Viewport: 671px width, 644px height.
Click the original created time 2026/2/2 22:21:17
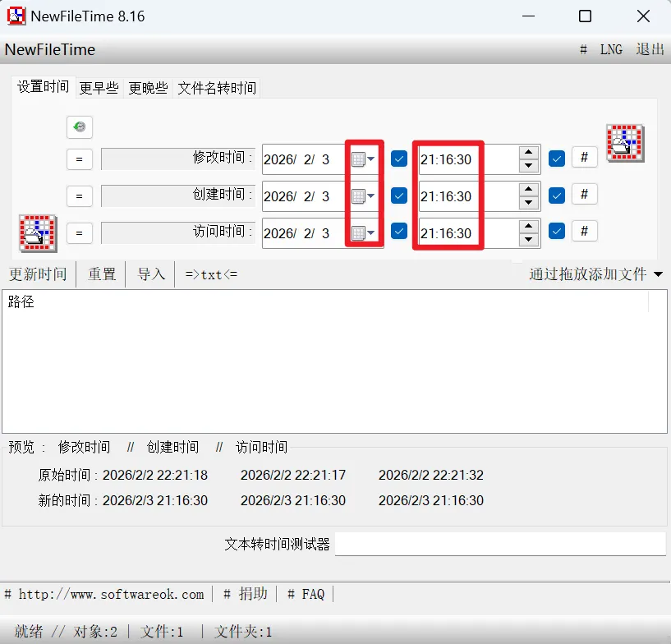click(293, 475)
